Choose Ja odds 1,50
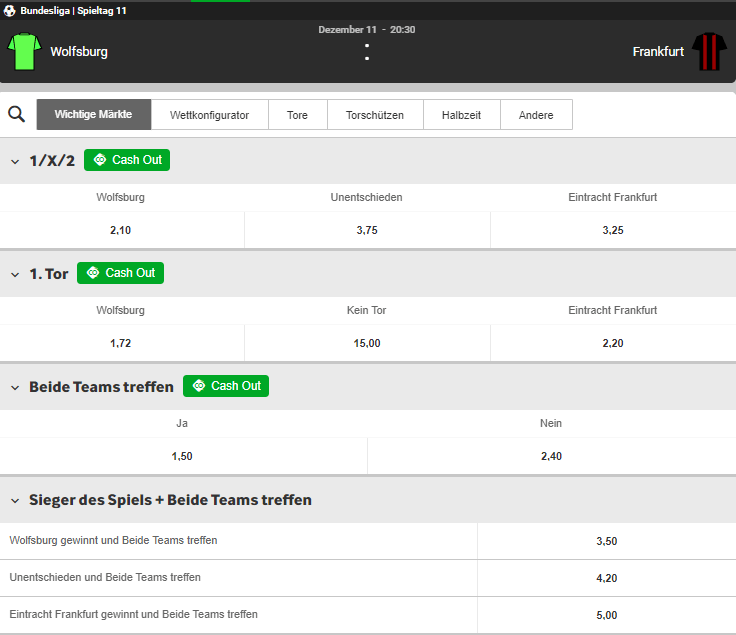736x635 pixels. pyautogui.click(x=183, y=456)
